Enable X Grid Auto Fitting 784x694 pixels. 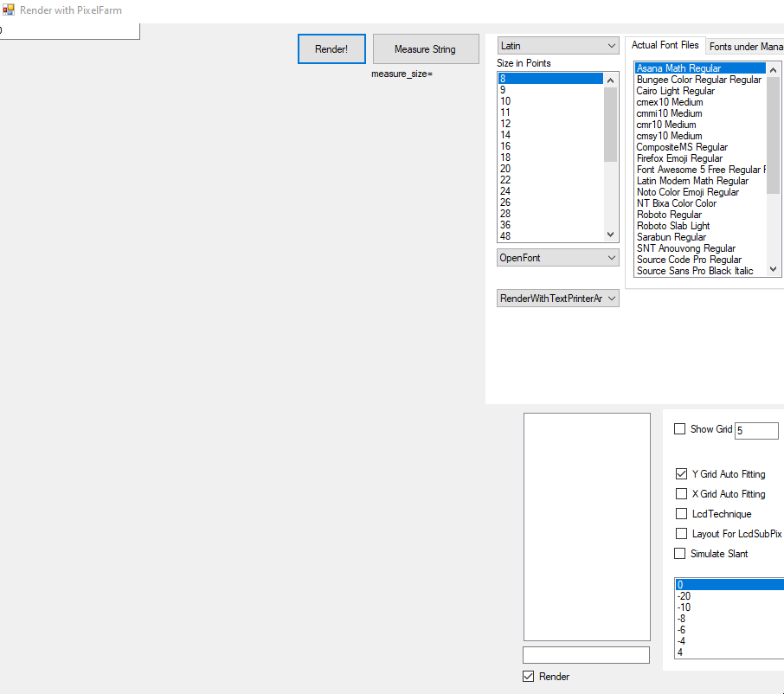[x=682, y=493]
